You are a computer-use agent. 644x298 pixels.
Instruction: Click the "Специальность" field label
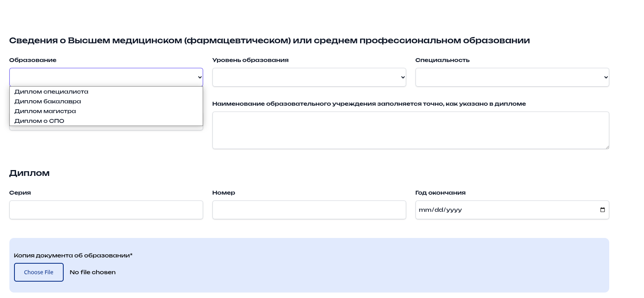click(442, 60)
